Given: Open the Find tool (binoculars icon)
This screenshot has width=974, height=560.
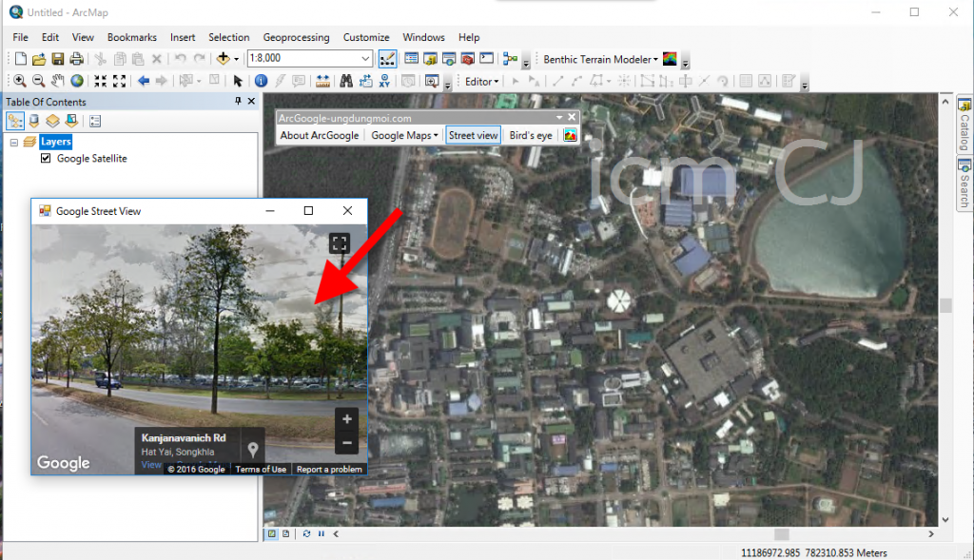Looking at the screenshot, I should pyautogui.click(x=346, y=81).
